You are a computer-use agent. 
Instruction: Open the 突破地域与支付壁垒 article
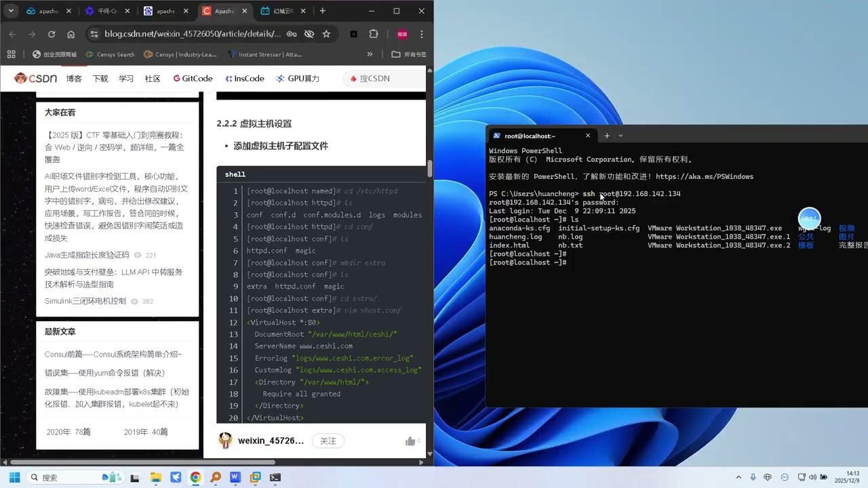click(113, 278)
